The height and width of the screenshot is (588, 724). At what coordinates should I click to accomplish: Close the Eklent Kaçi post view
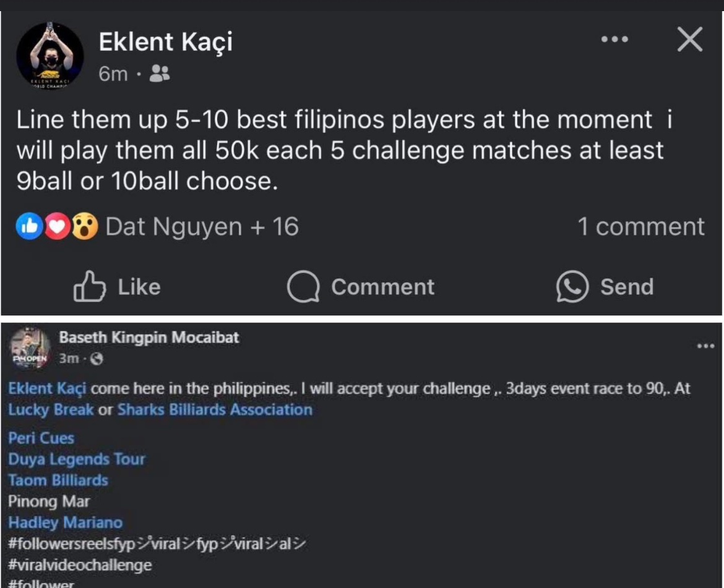click(x=689, y=40)
